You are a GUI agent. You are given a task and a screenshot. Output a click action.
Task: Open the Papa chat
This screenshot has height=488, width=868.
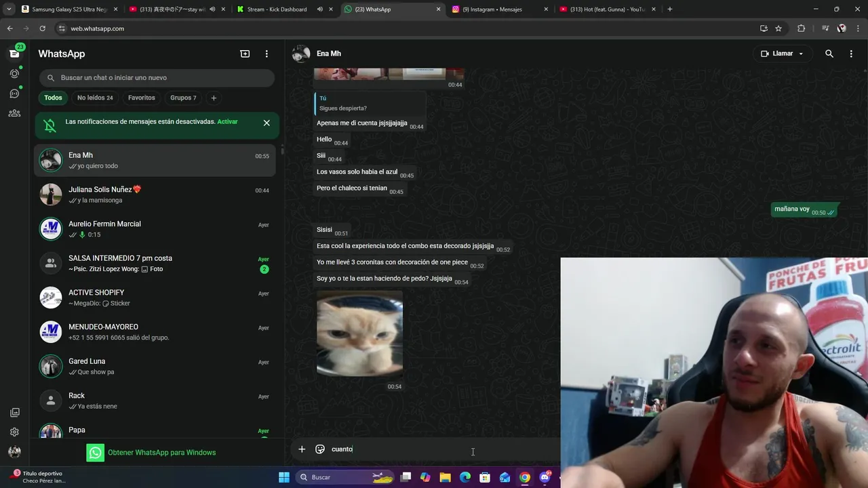tap(155, 430)
